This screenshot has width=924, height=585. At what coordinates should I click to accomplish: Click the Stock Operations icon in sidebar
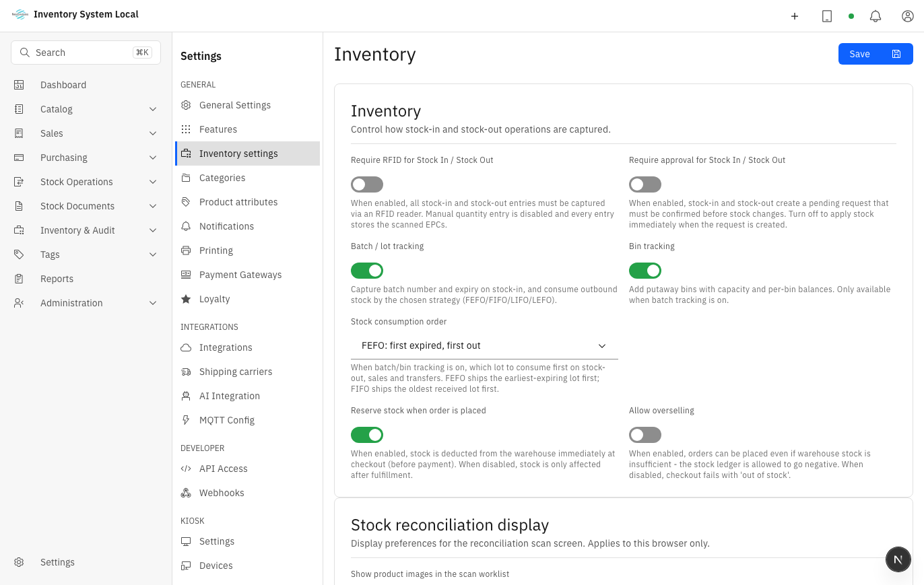point(19,182)
